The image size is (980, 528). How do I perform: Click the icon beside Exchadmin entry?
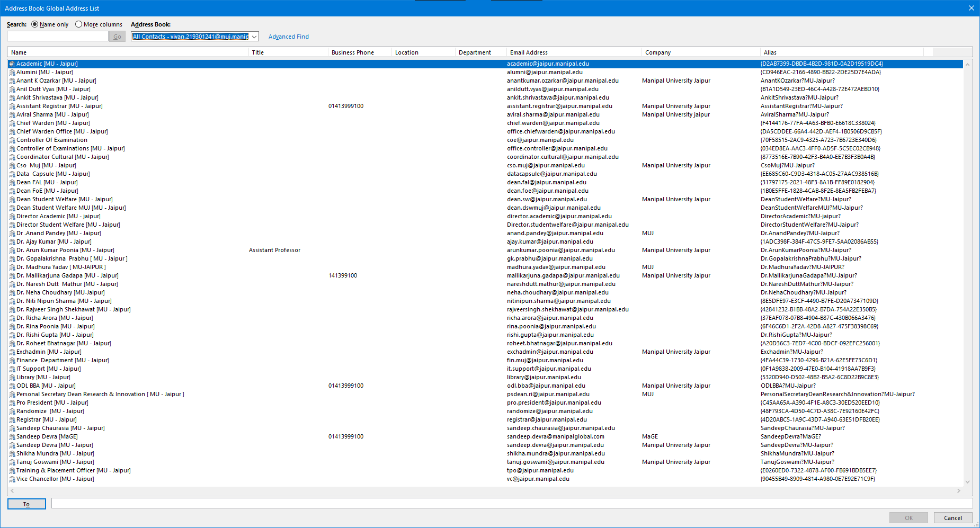coord(12,352)
